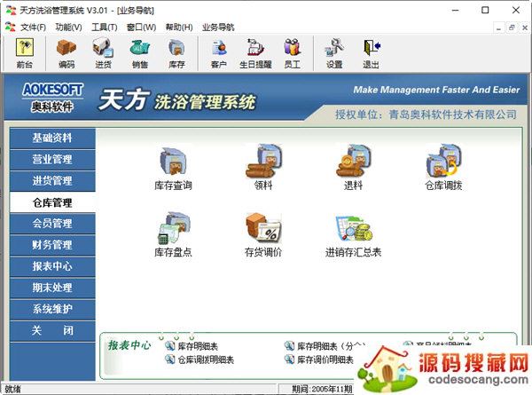Select 系统维护 in the sidebar
This screenshot has width=532, height=395.
[52, 310]
